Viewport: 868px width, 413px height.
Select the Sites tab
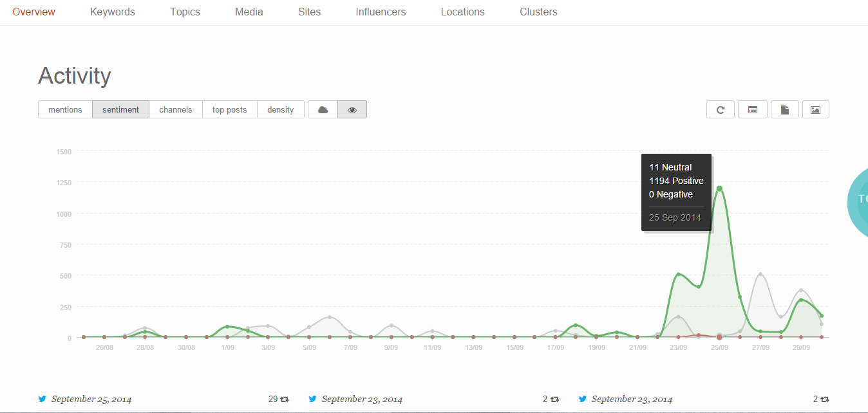point(309,12)
